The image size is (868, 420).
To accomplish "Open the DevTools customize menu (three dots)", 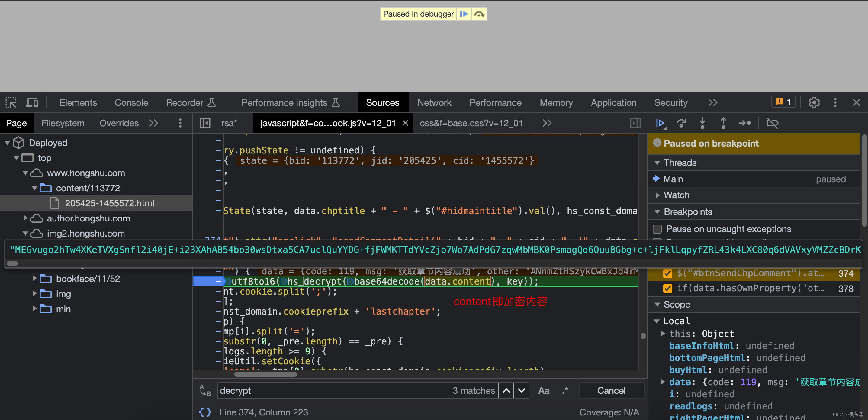I will tap(835, 102).
